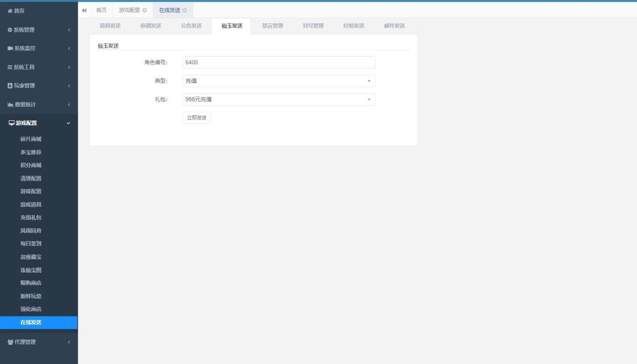This screenshot has height=364, width=637.
Task: Click the contact icon for 玩家管理
Action: [x=10, y=86]
